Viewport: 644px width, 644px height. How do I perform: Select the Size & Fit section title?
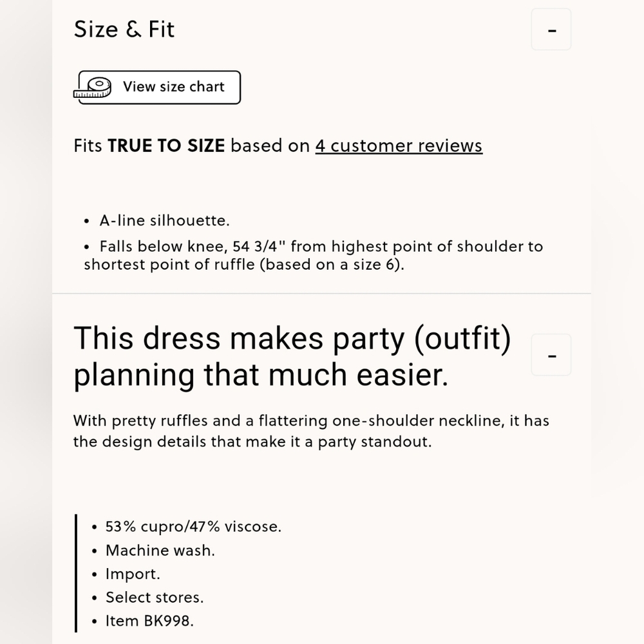click(124, 29)
